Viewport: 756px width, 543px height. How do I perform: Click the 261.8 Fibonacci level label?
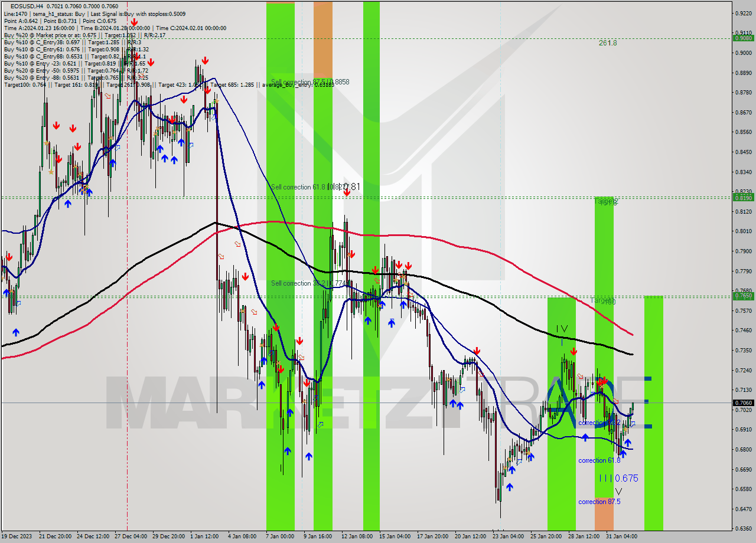(x=607, y=43)
